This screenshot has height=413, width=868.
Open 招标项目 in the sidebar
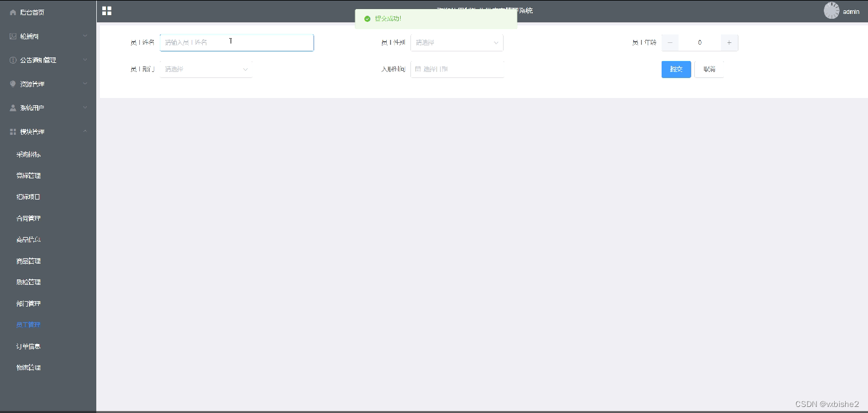pyautogui.click(x=28, y=197)
